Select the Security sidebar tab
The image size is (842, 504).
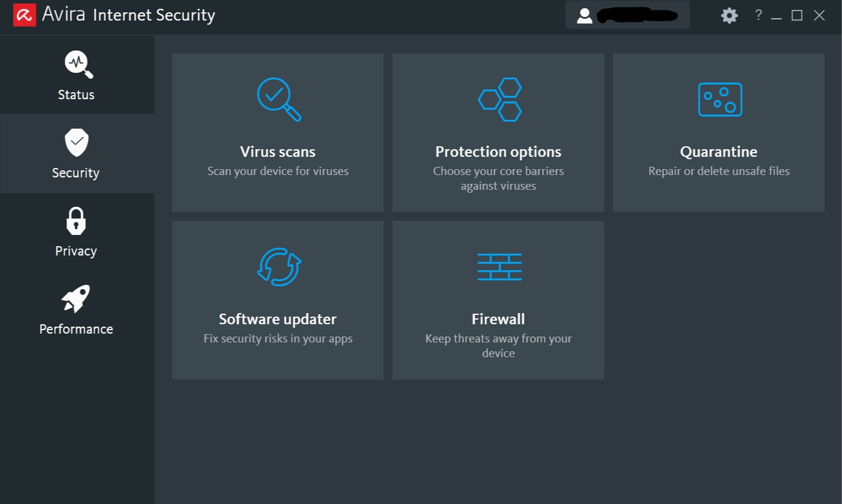point(76,154)
